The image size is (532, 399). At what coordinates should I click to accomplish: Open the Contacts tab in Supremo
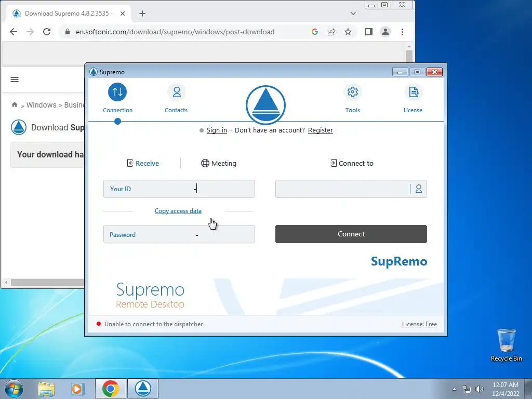point(176,98)
